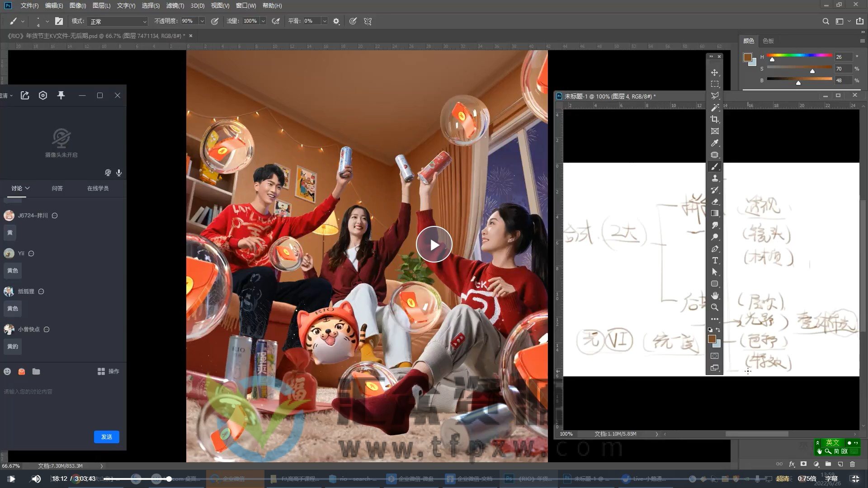This screenshot has height=488, width=868.
Task: Click the 字幕 subtitles button
Action: click(x=831, y=479)
